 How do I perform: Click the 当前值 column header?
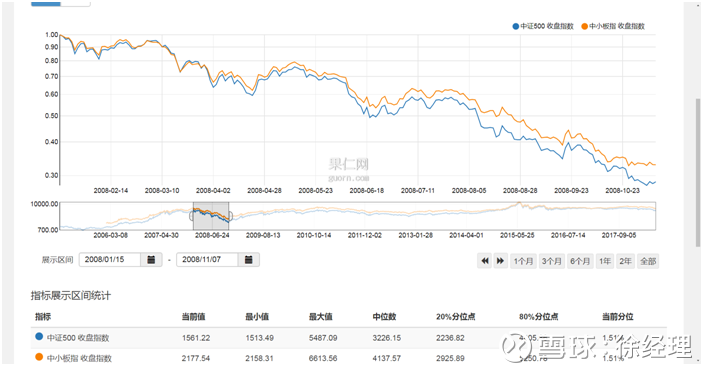[x=194, y=317]
